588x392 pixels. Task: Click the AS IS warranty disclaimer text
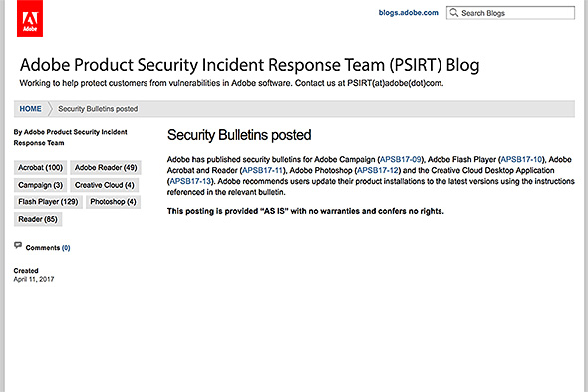(306, 211)
